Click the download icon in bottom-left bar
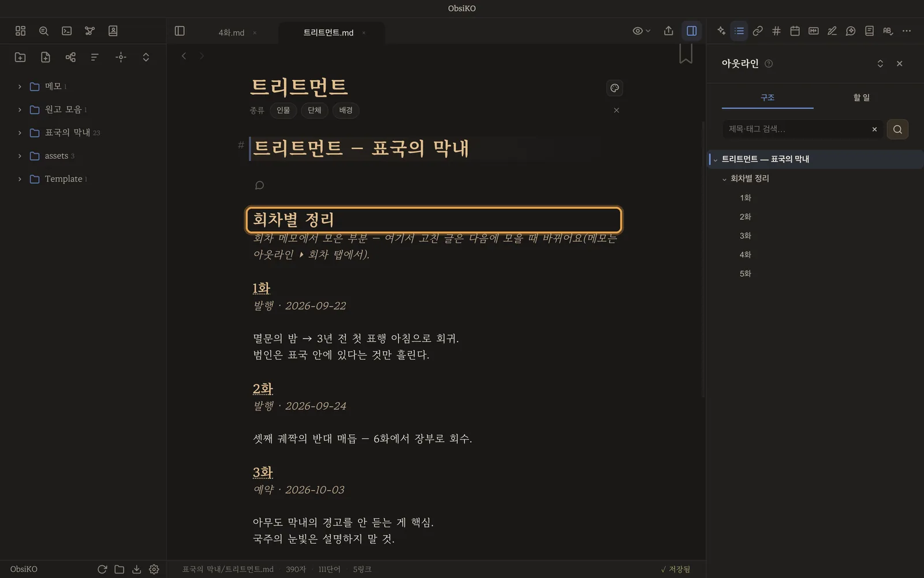The height and width of the screenshot is (578, 924). coord(136,569)
